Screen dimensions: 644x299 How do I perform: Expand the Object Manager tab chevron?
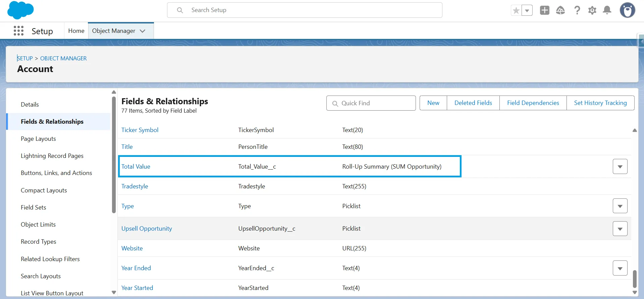pos(143,31)
